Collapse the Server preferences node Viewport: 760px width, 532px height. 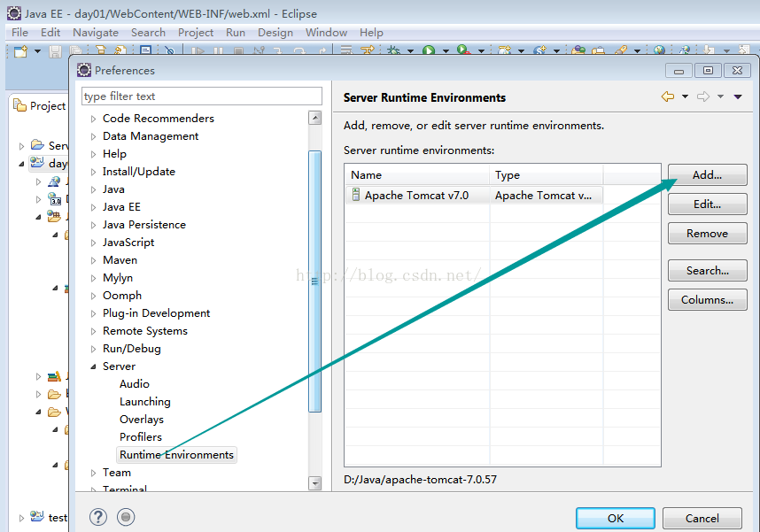pos(94,366)
